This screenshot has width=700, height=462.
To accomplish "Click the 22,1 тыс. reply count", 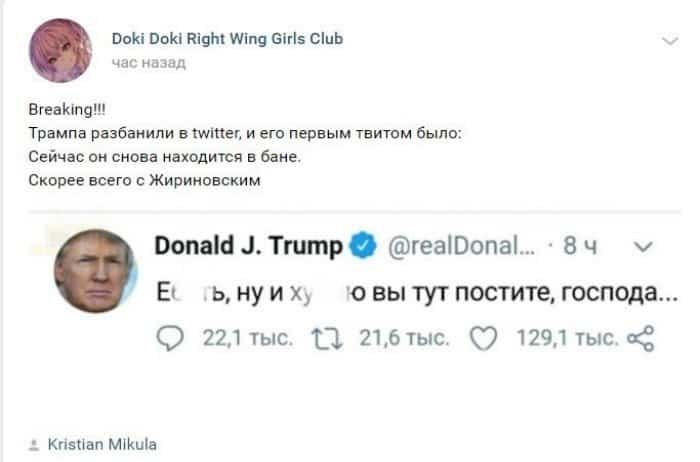I will (248, 338).
